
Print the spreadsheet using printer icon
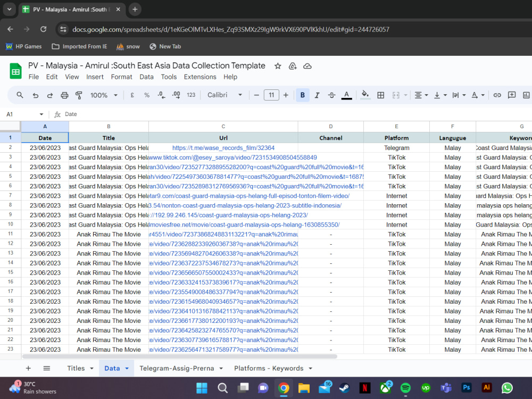coord(64,95)
